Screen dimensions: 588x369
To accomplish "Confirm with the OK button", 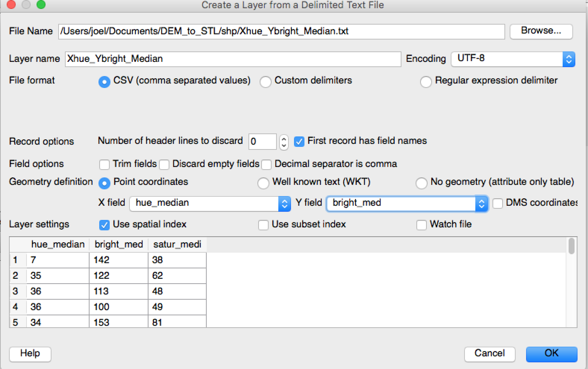I will point(551,354).
